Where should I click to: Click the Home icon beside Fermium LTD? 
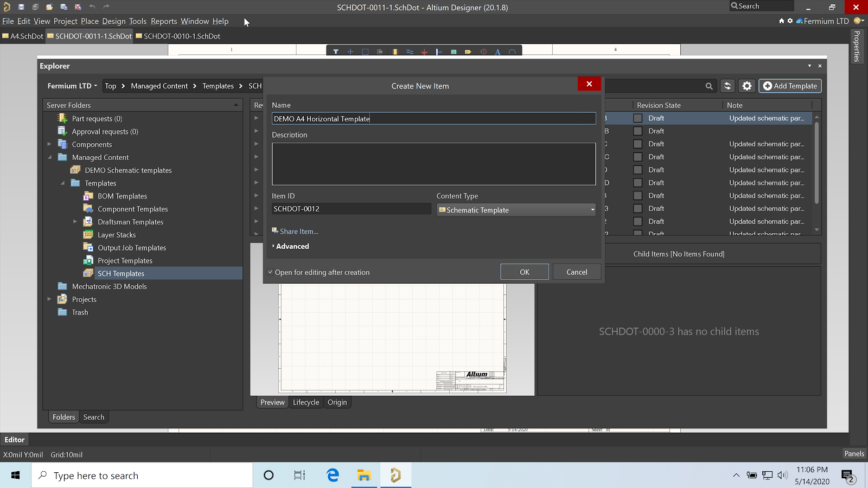coord(782,21)
